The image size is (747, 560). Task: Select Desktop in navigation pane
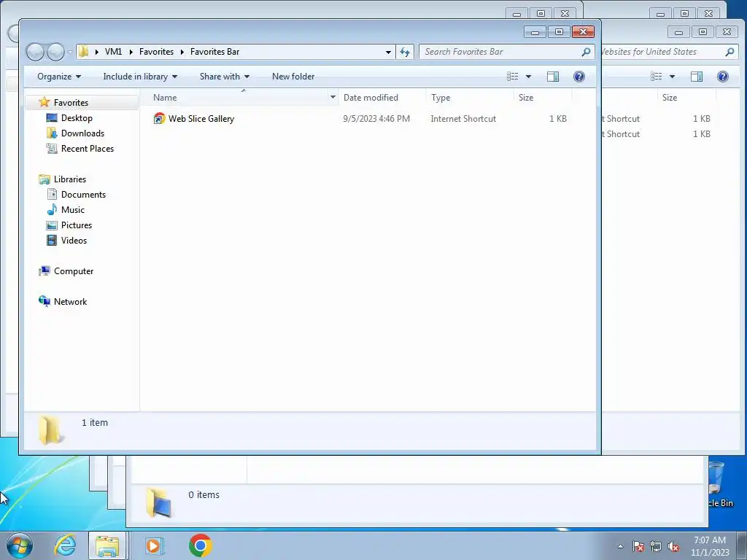click(x=76, y=117)
